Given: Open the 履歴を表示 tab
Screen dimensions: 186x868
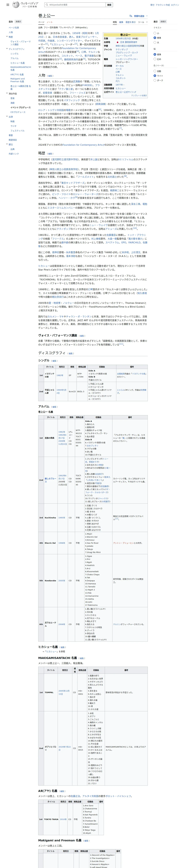Looking at the screenshot, I should point(131,22).
